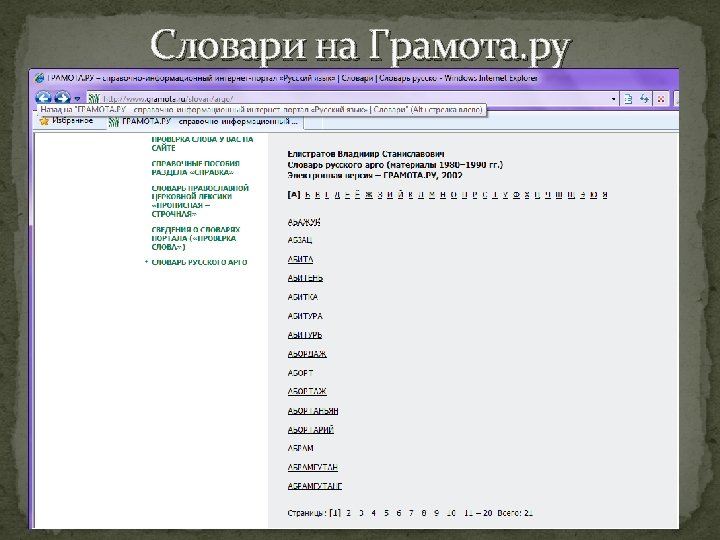Select letter Я in the alphabet index
The height and width of the screenshot is (540, 720).
click(x=605, y=195)
